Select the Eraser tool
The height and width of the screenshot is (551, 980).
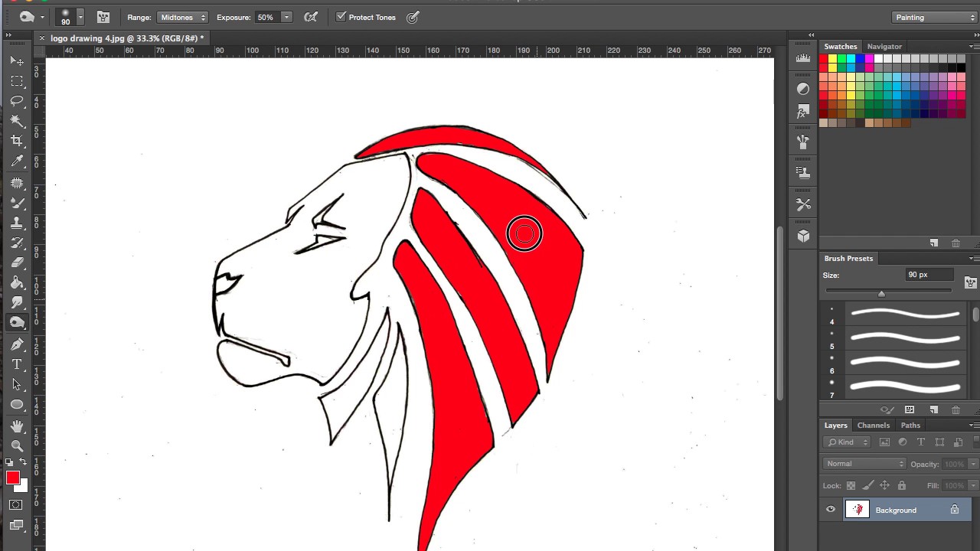pyautogui.click(x=17, y=262)
